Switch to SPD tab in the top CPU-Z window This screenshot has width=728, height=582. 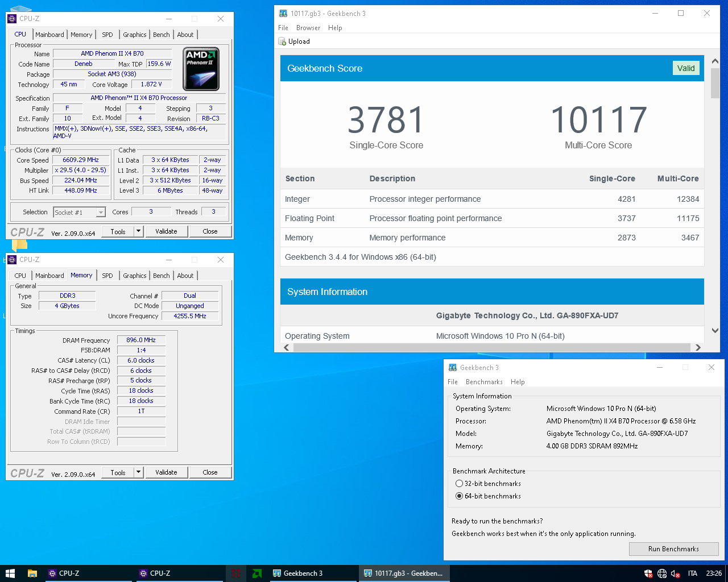coord(107,35)
